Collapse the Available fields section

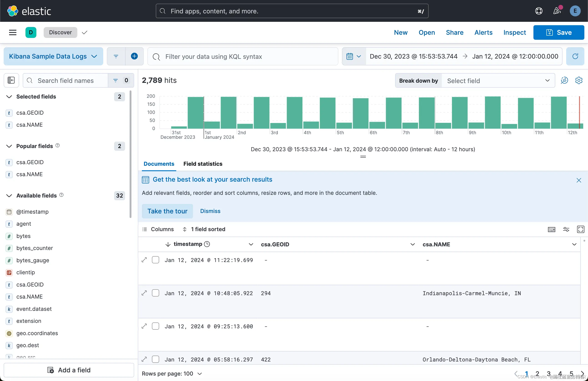point(9,196)
